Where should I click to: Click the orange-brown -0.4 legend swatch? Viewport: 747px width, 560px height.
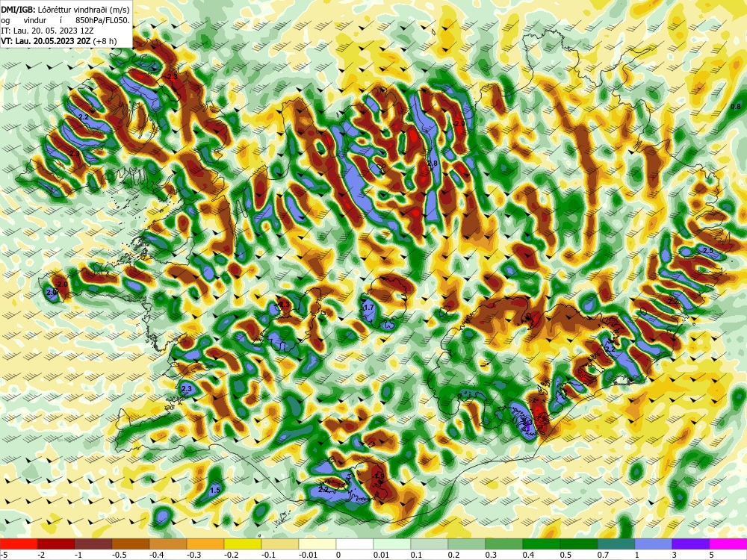pyautogui.click(x=168, y=544)
